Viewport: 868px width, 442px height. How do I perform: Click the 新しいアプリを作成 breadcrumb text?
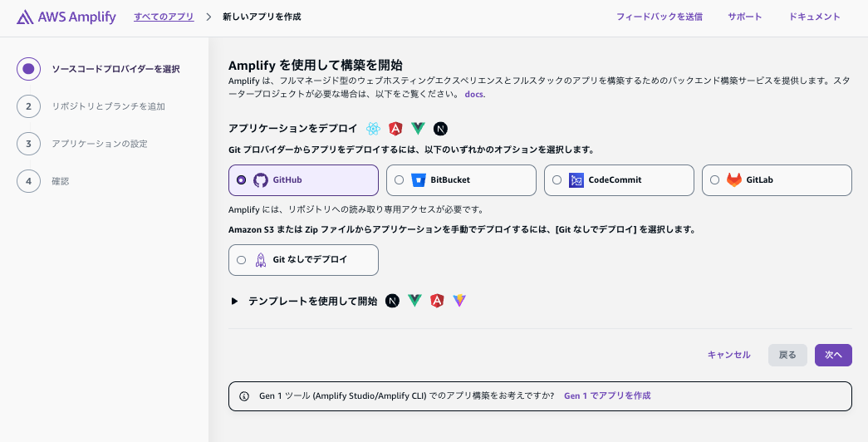pyautogui.click(x=262, y=17)
